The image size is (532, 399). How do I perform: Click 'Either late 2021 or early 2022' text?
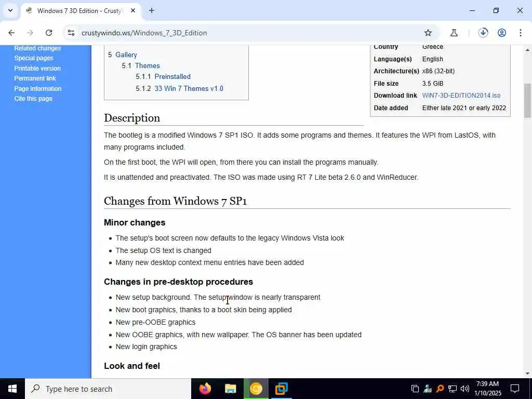[464, 108]
